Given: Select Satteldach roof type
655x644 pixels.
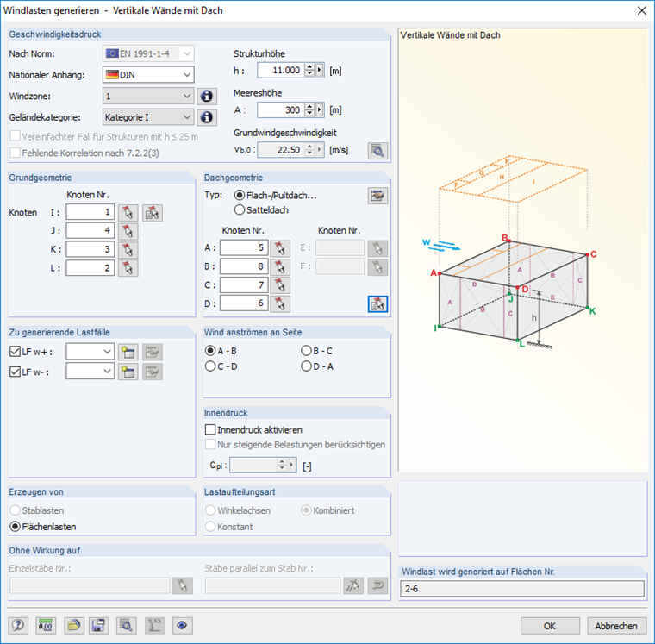Looking at the screenshot, I should click(240, 209).
